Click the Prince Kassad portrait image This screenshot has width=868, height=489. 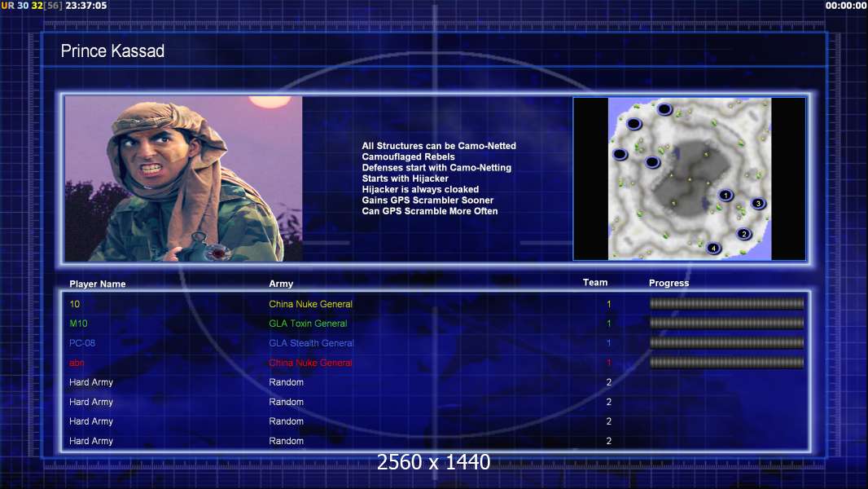184,178
